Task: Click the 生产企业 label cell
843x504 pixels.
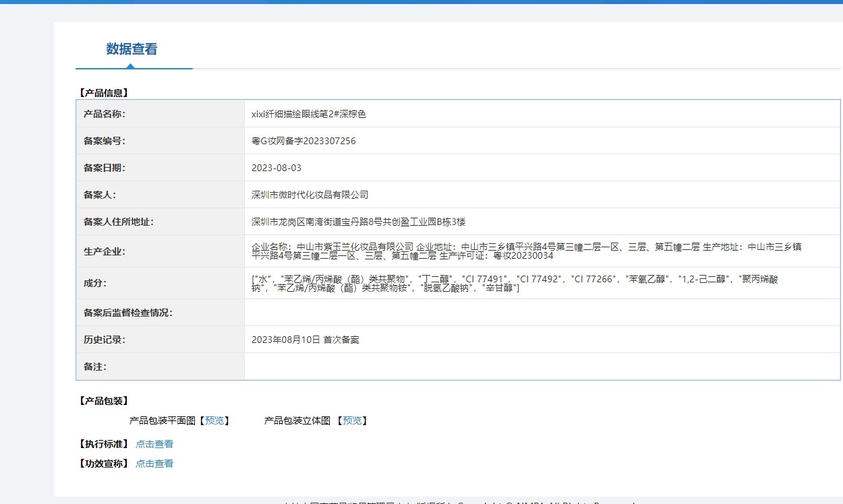Action: [161, 251]
